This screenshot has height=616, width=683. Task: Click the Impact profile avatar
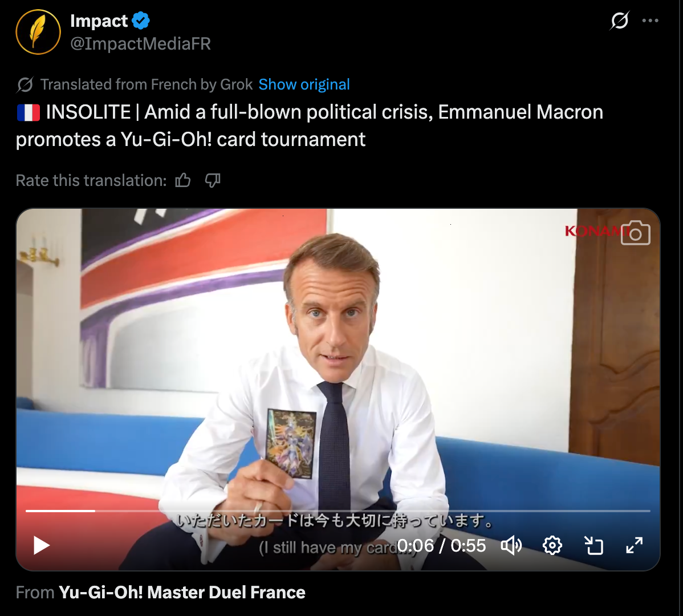(x=38, y=32)
